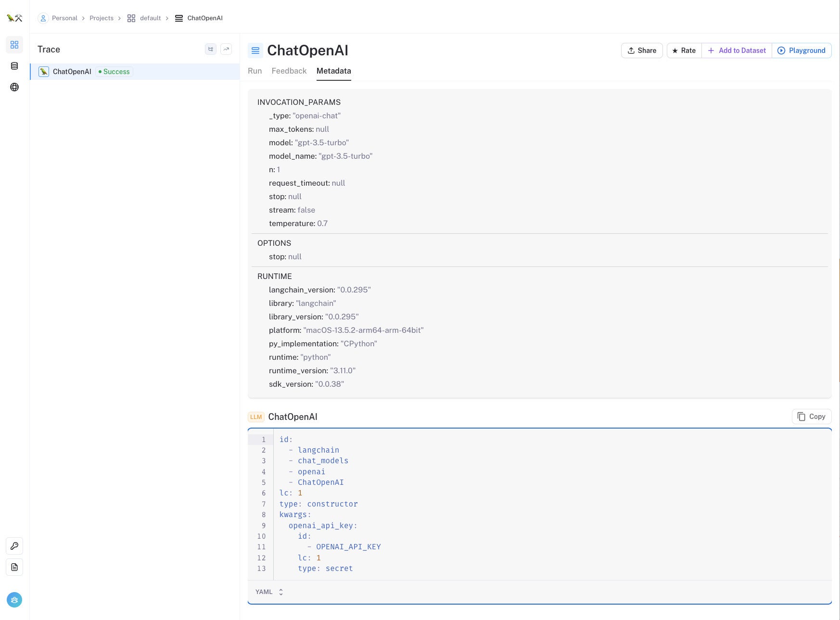
Task: Click code line 1 "id:"
Action: pyautogui.click(x=286, y=439)
